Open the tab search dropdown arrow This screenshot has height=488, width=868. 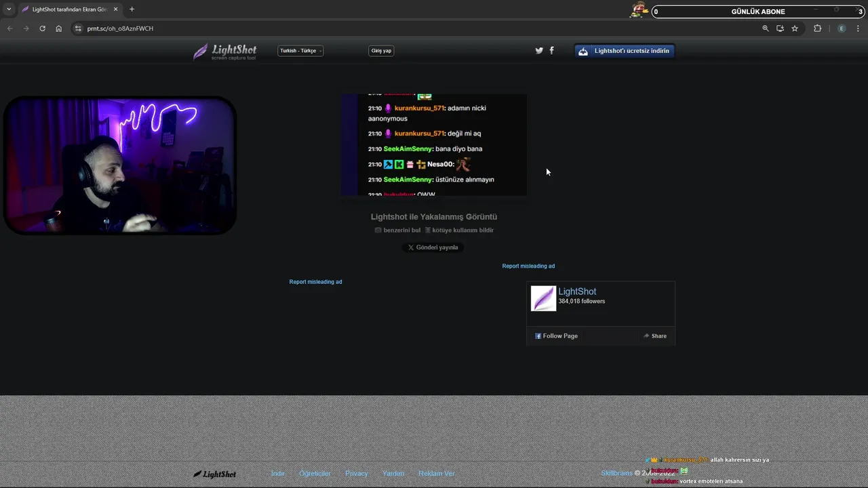(9, 9)
